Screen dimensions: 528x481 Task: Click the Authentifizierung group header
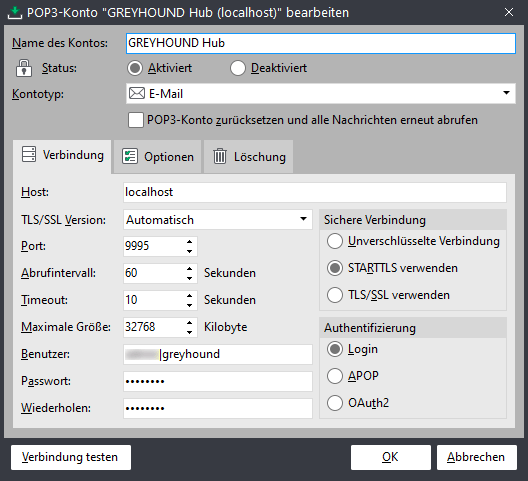tap(413, 328)
